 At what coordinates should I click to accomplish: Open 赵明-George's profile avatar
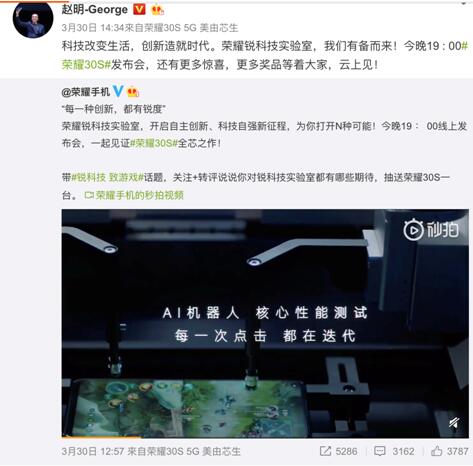[33, 19]
